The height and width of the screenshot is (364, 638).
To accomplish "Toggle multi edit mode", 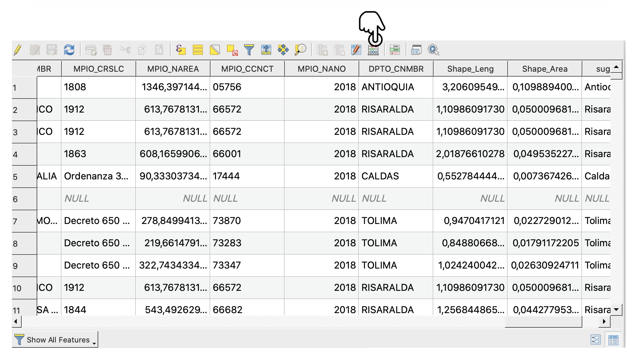I will (35, 49).
